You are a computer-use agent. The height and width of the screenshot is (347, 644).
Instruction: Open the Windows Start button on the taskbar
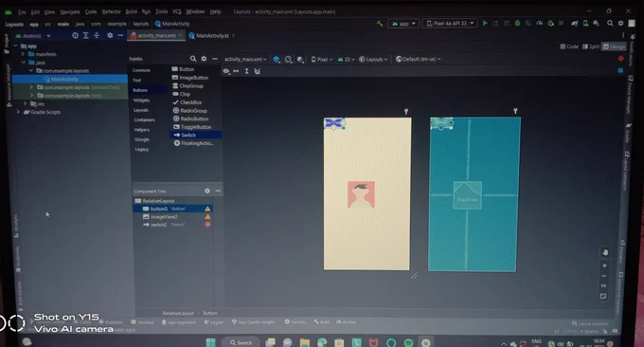pyautogui.click(x=210, y=342)
